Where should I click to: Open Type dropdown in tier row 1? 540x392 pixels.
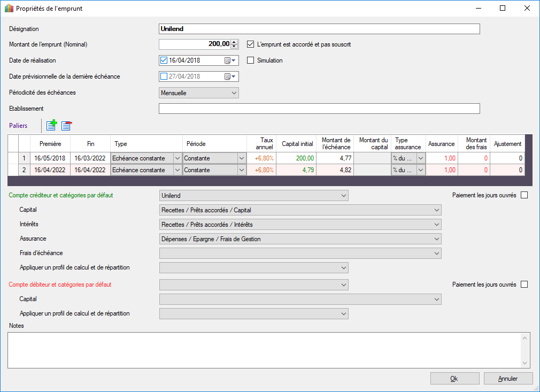click(x=177, y=158)
